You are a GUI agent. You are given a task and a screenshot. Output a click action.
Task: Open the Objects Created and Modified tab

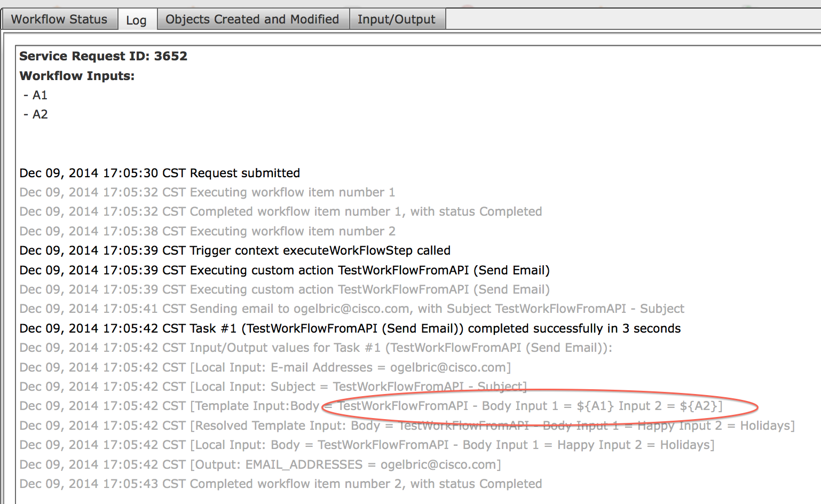(252, 19)
